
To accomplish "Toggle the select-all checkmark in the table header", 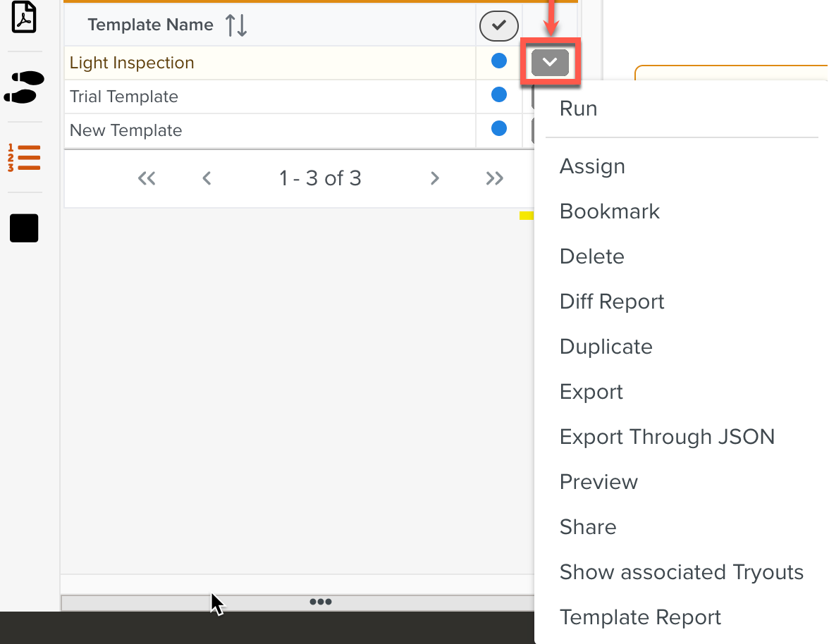I will coord(498,25).
